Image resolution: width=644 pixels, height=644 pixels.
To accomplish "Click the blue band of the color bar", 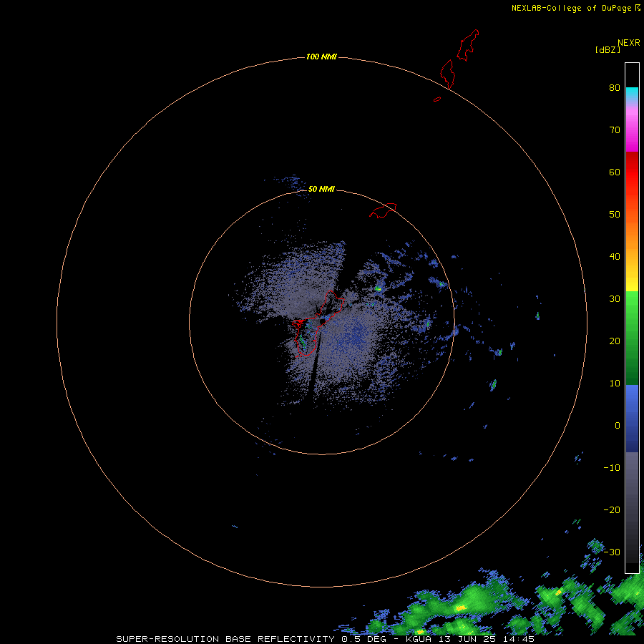I will [632, 419].
